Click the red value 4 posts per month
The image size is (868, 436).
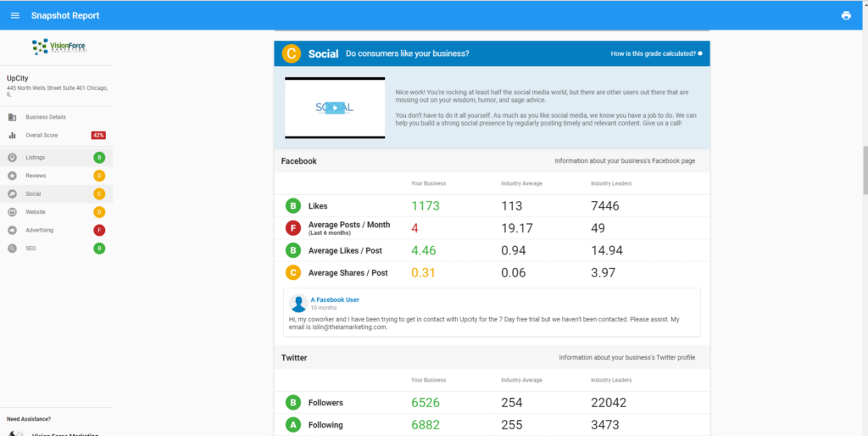click(415, 228)
